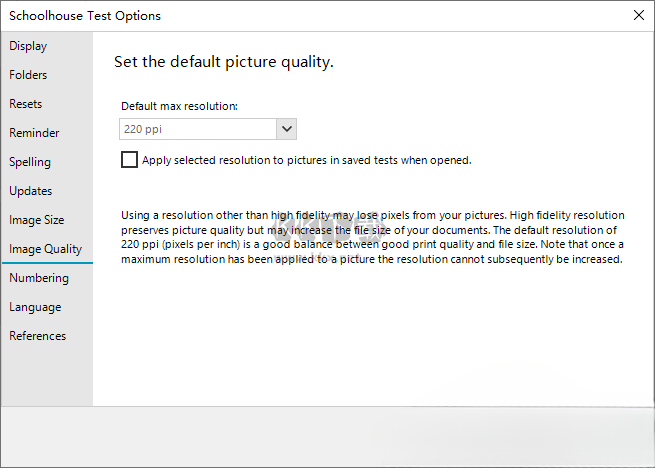Close the Schoolhouse Test Options dialog

[x=639, y=15]
